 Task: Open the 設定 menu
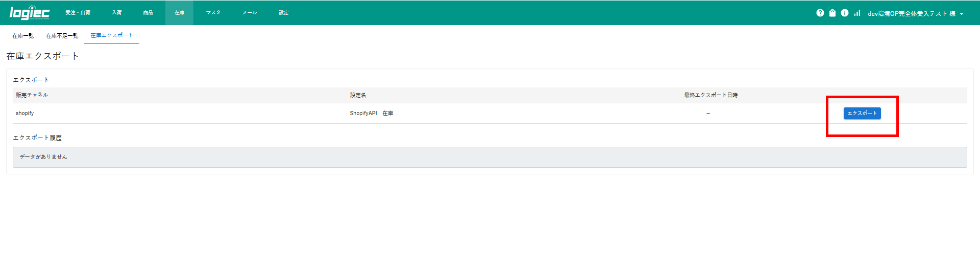(284, 13)
